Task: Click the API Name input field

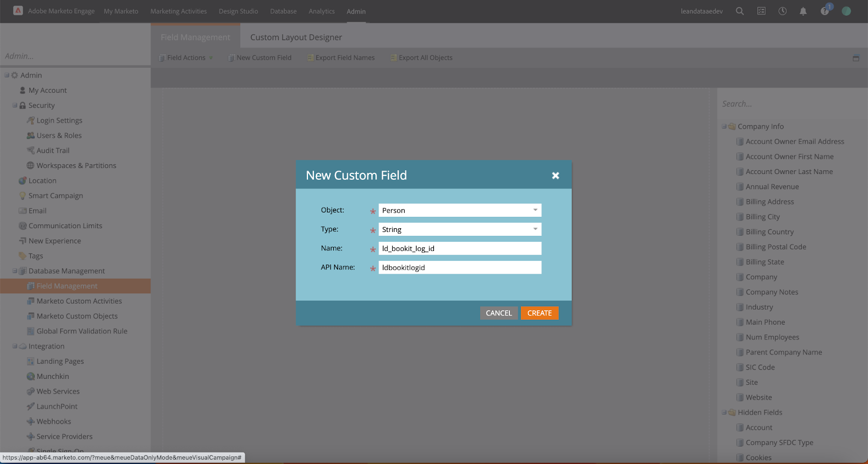Action: point(459,267)
